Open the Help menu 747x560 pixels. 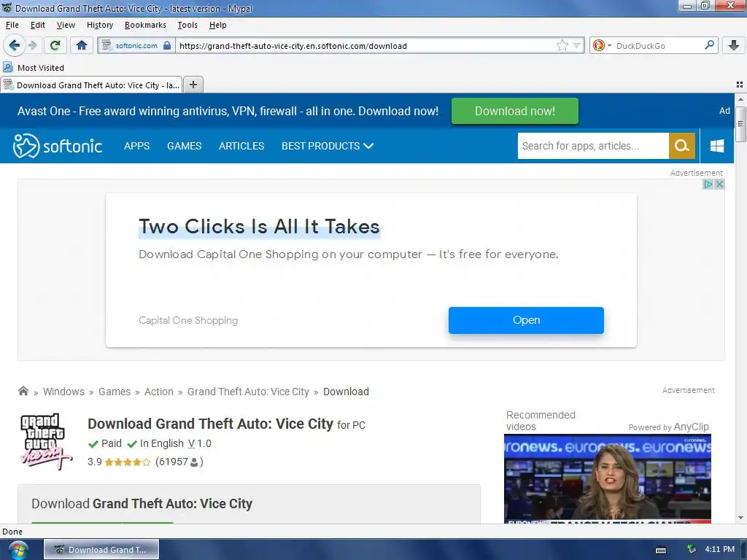(x=217, y=25)
